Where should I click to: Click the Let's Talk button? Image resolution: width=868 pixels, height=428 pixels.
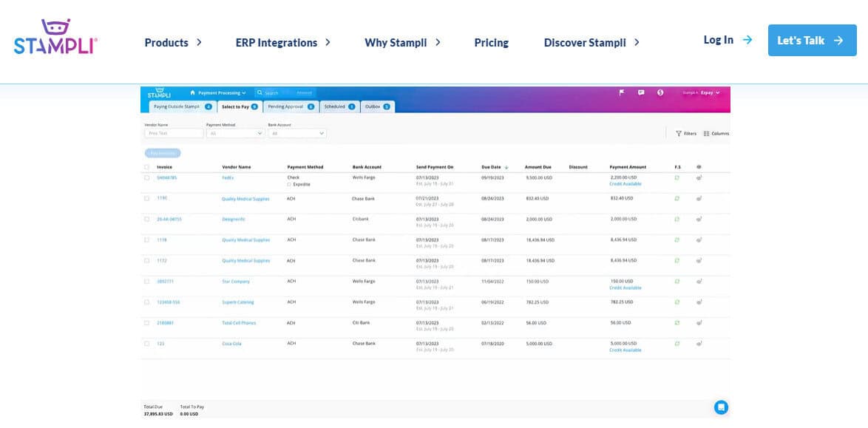click(x=812, y=41)
